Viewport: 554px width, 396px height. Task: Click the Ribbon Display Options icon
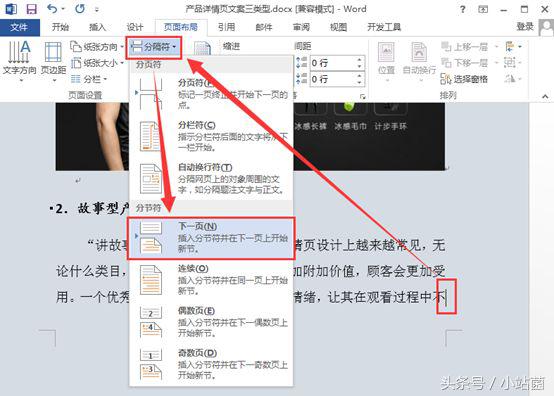pos(483,10)
